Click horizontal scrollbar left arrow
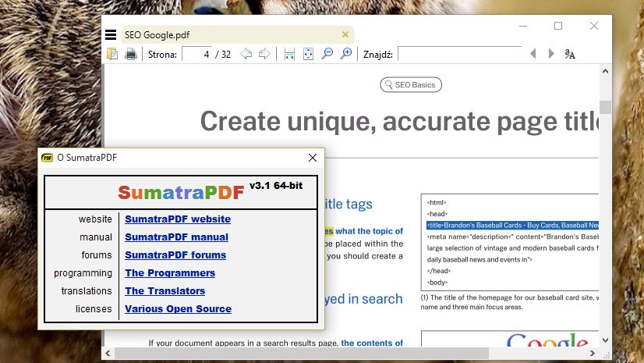Screen dimensions: 644x363 [108, 353]
